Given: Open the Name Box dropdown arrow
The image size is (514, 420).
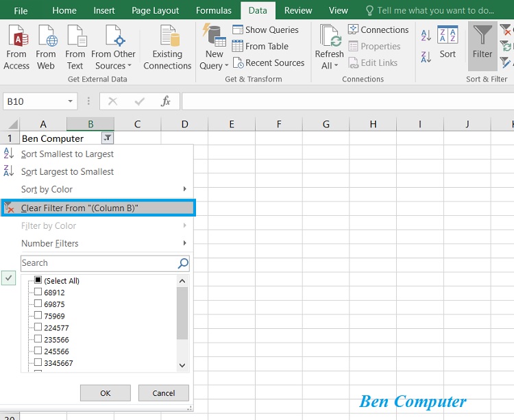Looking at the screenshot, I should pyautogui.click(x=70, y=101).
